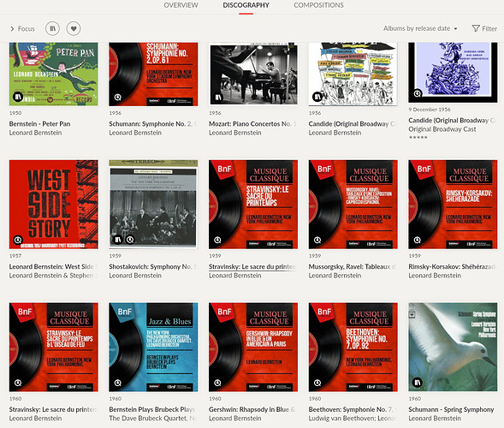Open Shostakovich: Symphony No. 5 title
This screenshot has width=504, height=428.
tap(153, 266)
